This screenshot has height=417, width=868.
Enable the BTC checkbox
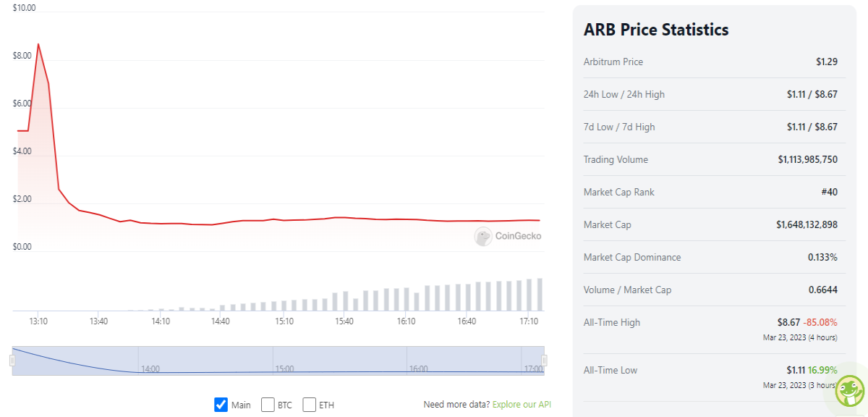(268, 405)
